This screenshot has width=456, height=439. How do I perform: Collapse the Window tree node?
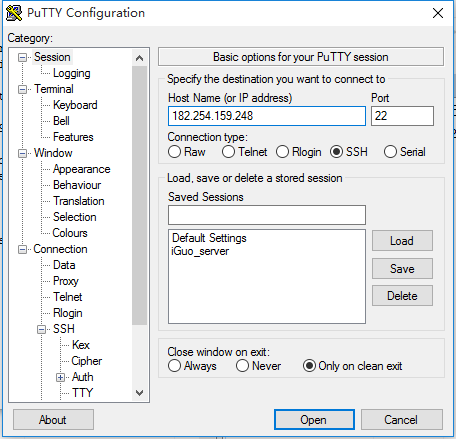pos(22,153)
